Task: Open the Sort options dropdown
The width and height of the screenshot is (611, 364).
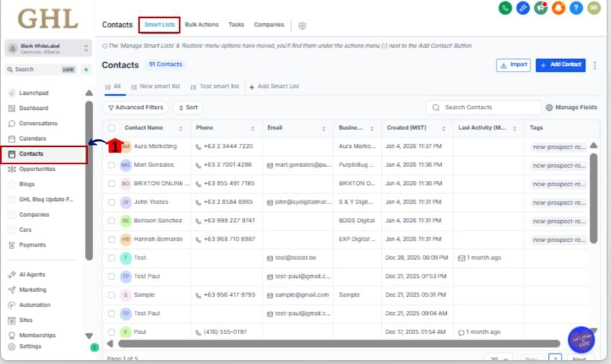Action: point(188,107)
